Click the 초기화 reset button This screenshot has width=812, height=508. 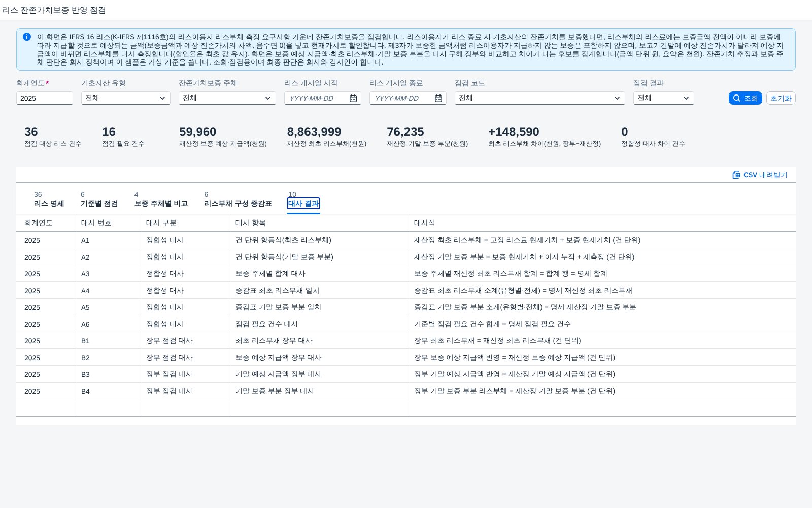pos(781,98)
